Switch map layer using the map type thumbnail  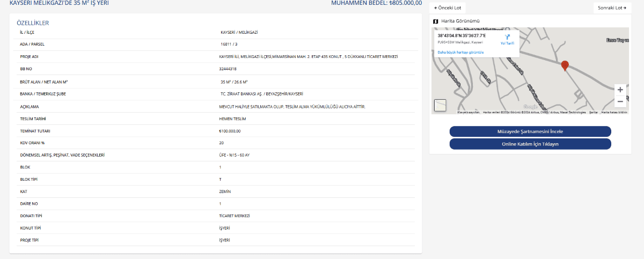coord(440,106)
